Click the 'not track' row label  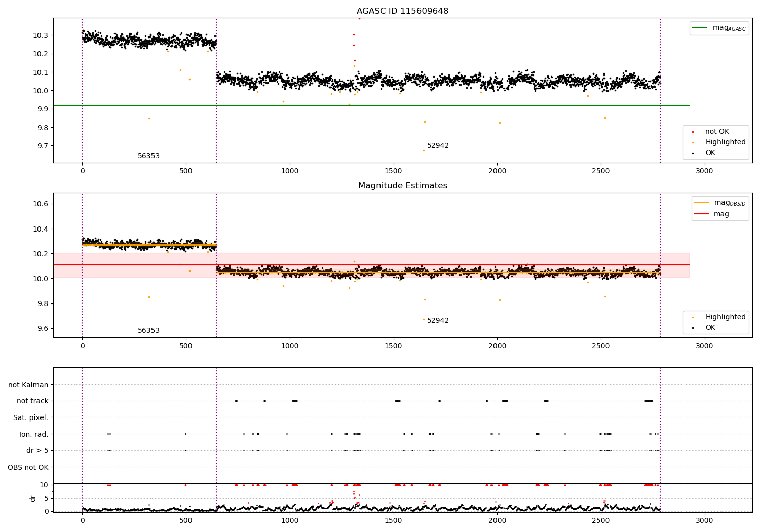(32, 401)
